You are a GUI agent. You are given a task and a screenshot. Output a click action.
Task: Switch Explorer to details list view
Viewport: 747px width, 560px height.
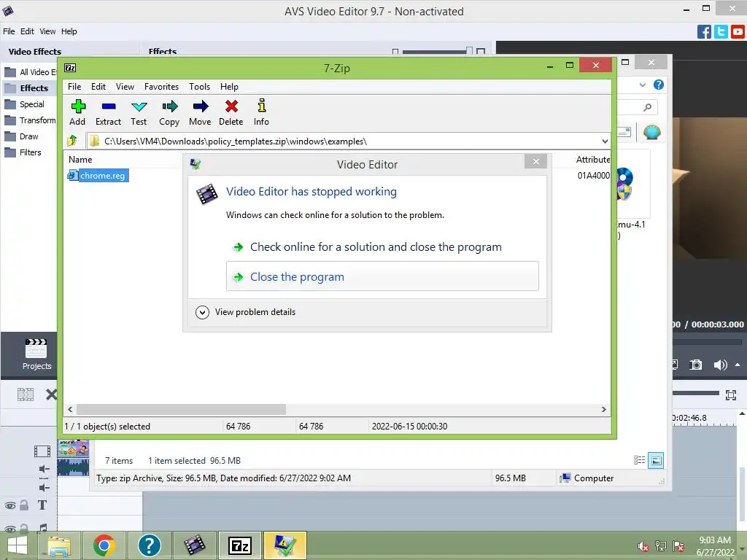(x=639, y=460)
